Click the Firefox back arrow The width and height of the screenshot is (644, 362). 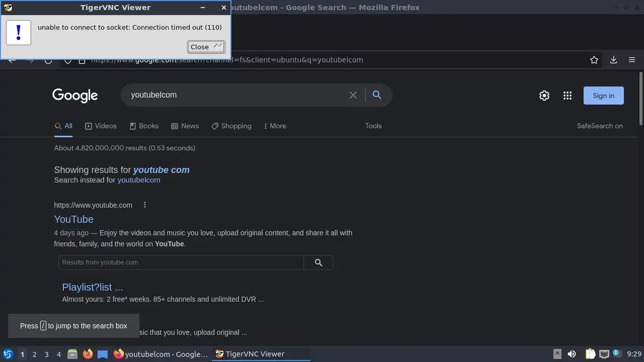12,60
